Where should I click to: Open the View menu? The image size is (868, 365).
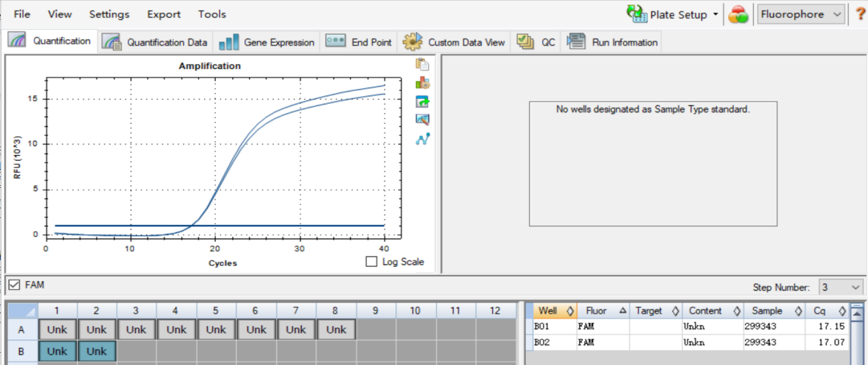coord(60,14)
